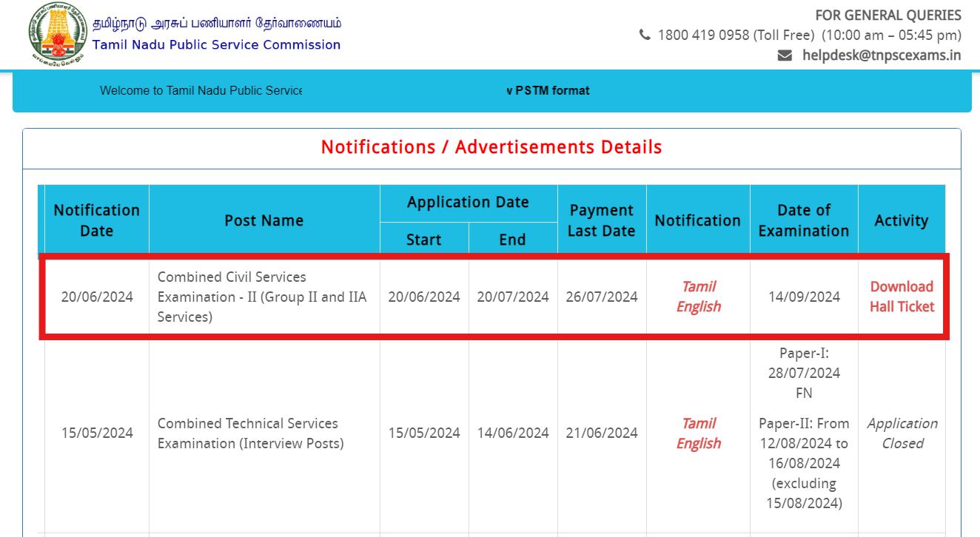
Task: Click the Notifications / Advertisements Details heading
Action: [491, 147]
